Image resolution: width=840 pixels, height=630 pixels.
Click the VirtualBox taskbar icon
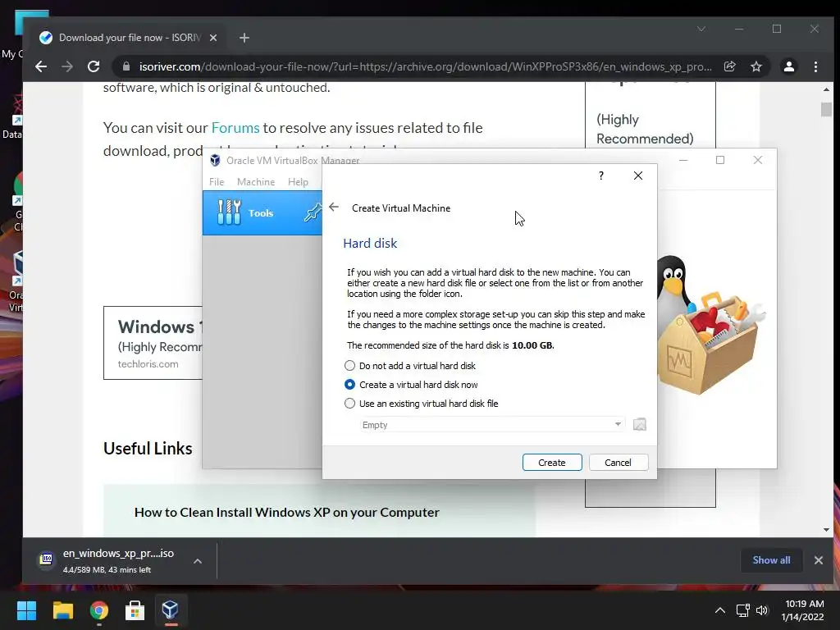click(171, 610)
